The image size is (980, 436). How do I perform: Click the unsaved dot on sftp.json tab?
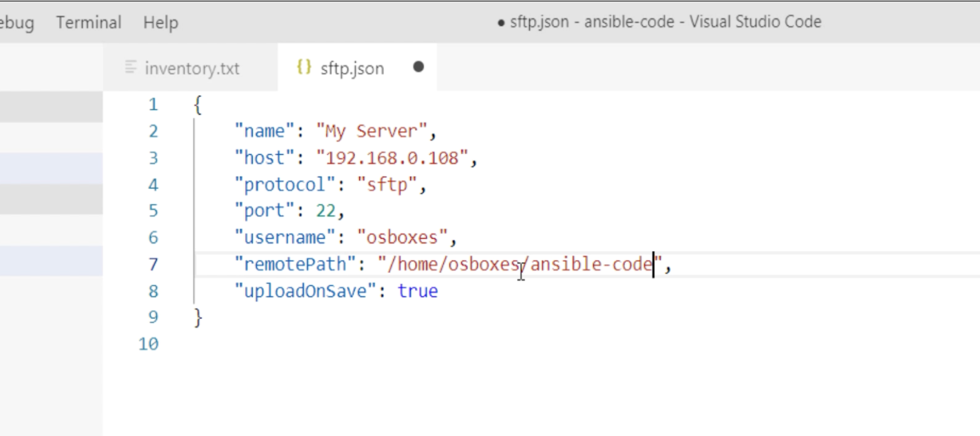tap(418, 67)
